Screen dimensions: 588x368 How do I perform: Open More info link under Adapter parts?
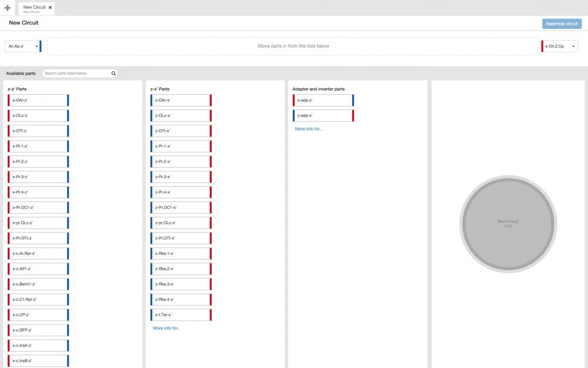(x=308, y=128)
